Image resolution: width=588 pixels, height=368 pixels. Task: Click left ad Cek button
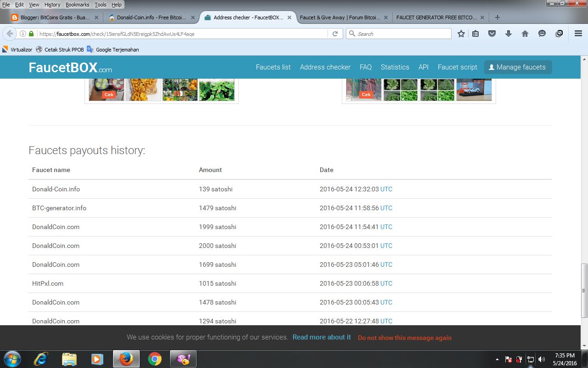pos(109,94)
